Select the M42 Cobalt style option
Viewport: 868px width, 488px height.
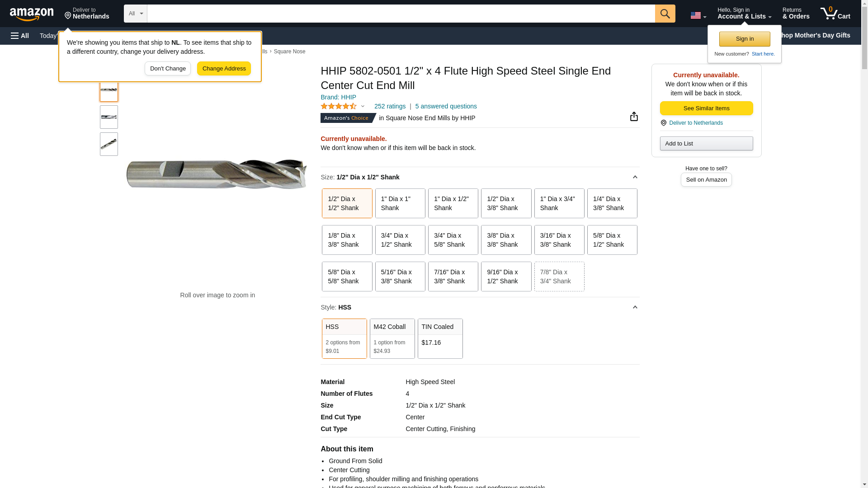coord(392,338)
